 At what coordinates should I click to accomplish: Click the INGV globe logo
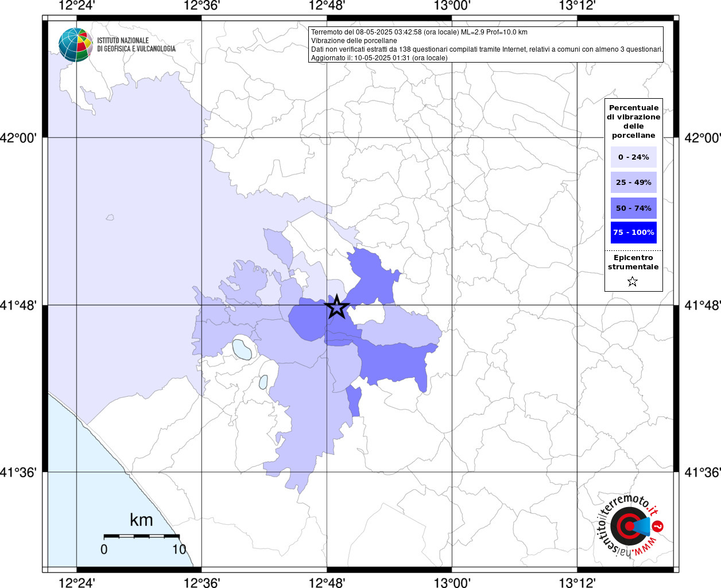[75, 45]
